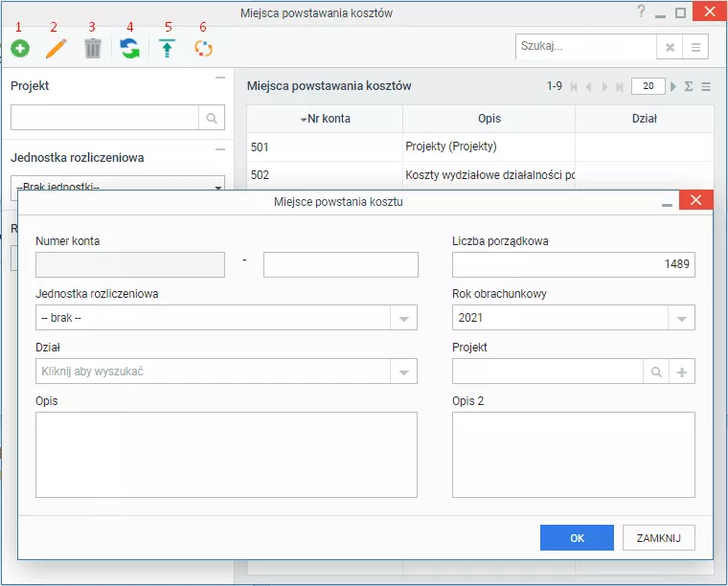Viewport: 728px width, 586px height.
Task: Collapse the Jednostka rozliczeniowa filter panel
Action: [220, 149]
